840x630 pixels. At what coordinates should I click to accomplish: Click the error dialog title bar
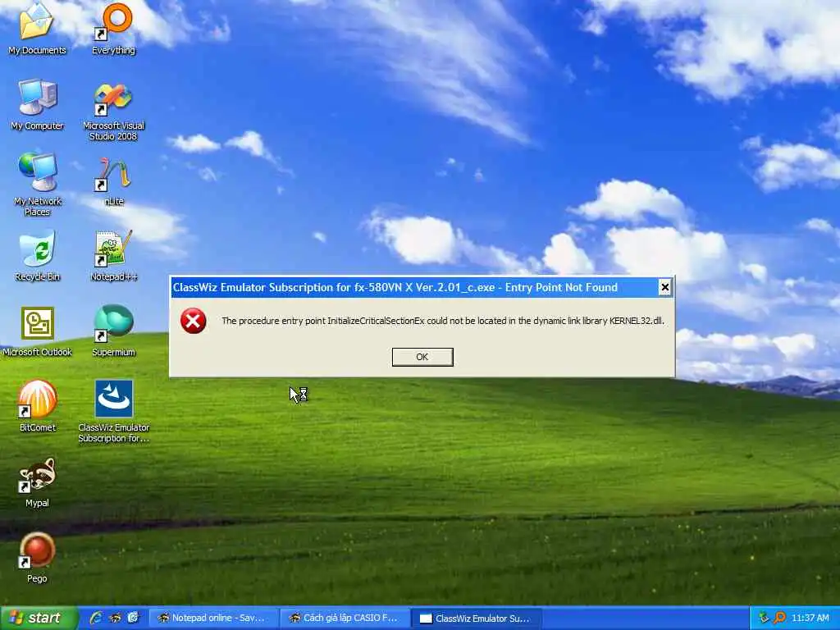pyautogui.click(x=413, y=288)
